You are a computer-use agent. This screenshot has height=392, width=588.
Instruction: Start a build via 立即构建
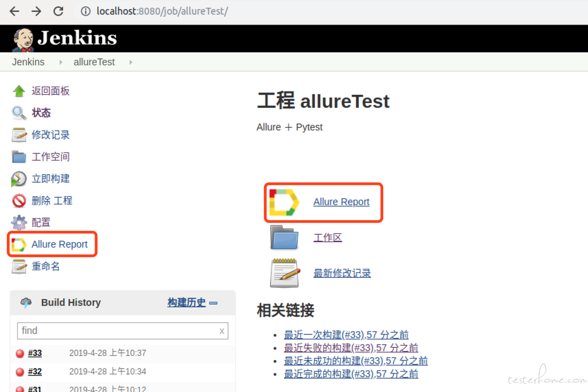(50, 179)
